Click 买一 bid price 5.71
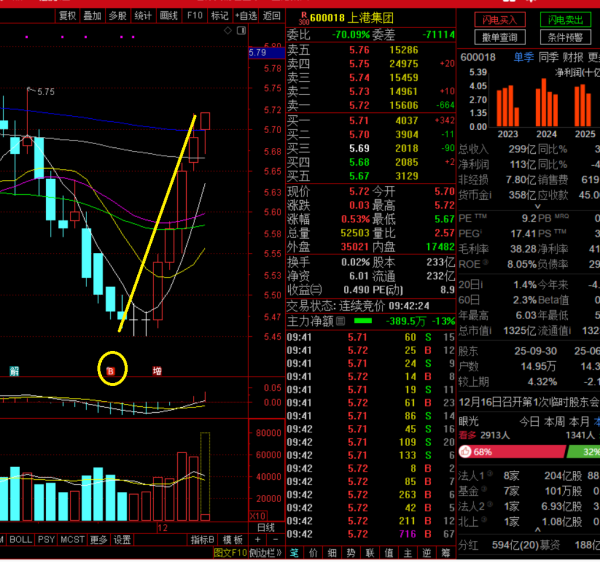 (359, 121)
